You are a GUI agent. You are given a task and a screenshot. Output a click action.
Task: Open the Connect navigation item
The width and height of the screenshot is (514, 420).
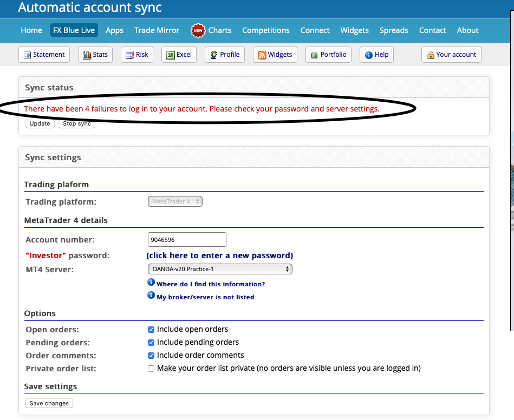(x=315, y=30)
